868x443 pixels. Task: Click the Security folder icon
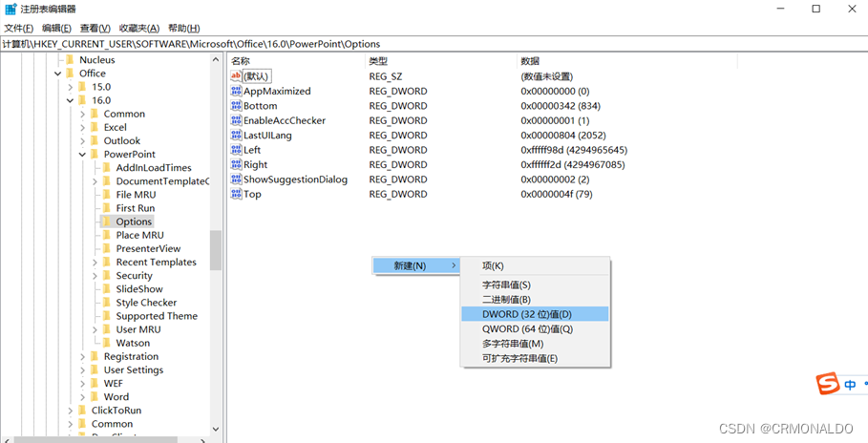[106, 276]
